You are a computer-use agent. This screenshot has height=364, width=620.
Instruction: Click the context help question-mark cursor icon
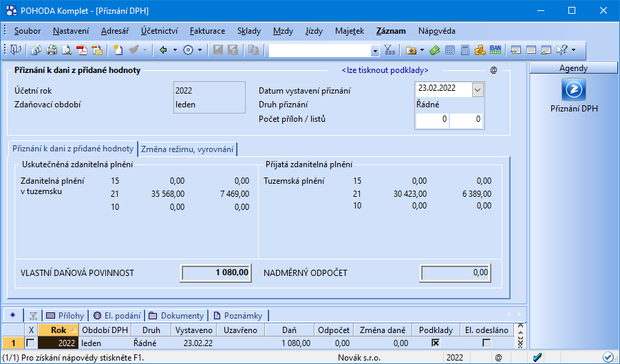click(x=562, y=50)
